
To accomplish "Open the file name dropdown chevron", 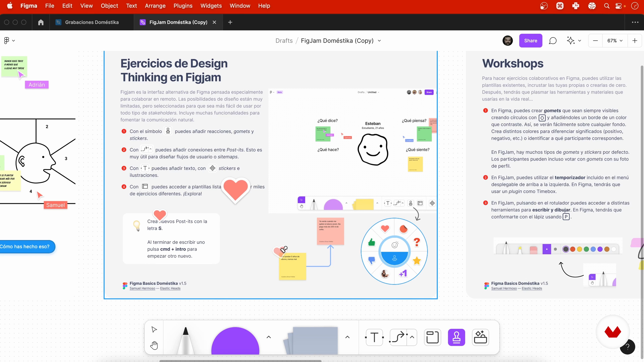I will tap(379, 41).
